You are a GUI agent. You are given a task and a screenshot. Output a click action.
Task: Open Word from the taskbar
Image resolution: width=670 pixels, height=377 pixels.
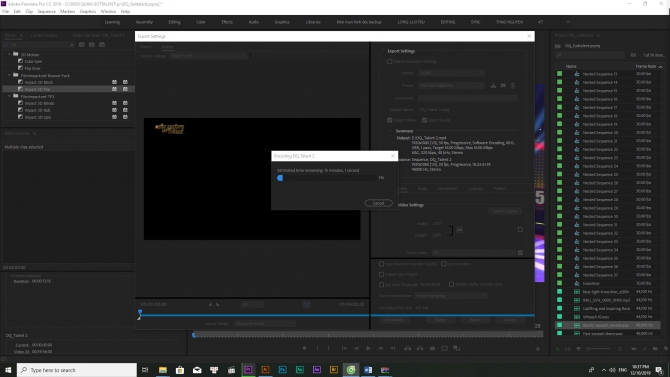(x=368, y=370)
